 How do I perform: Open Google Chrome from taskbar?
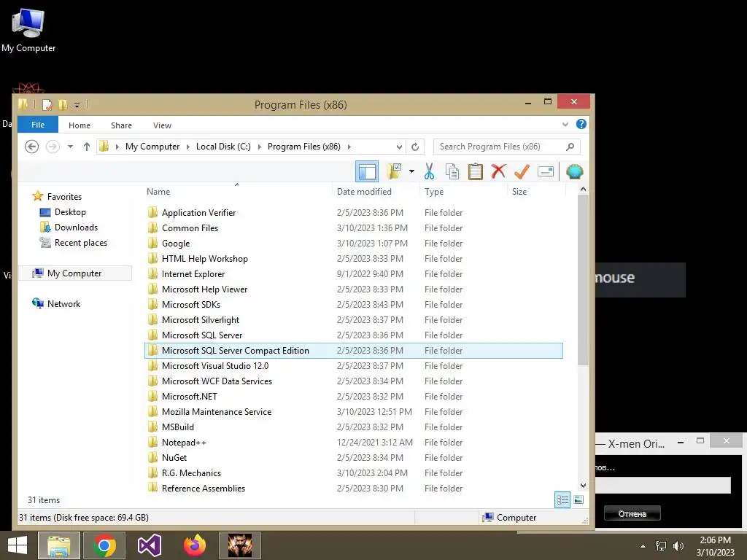(x=104, y=545)
